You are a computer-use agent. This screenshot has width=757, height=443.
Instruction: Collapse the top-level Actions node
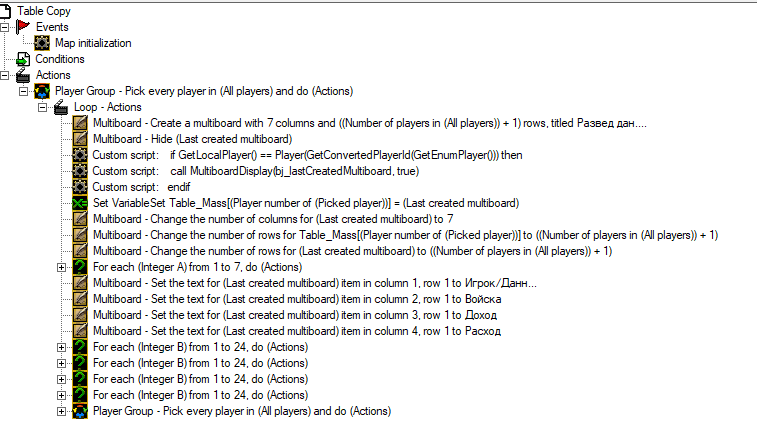tap(6, 75)
